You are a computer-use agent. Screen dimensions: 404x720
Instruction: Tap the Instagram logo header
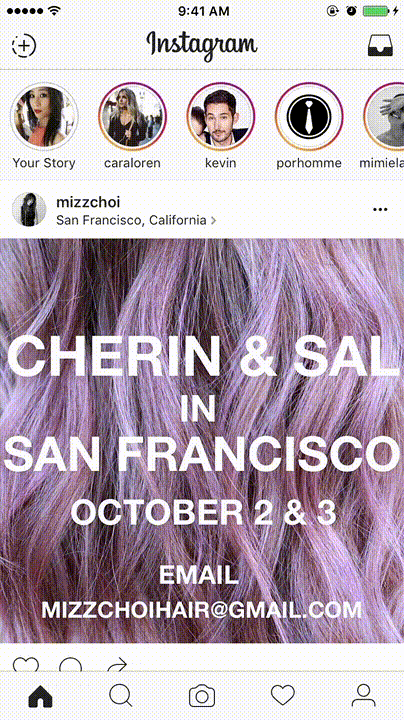[x=202, y=45]
